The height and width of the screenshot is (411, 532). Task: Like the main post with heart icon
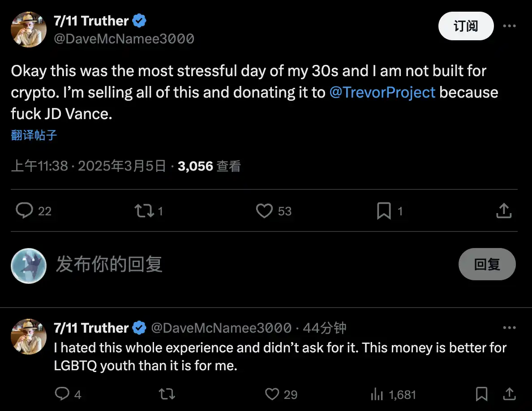[x=264, y=210]
